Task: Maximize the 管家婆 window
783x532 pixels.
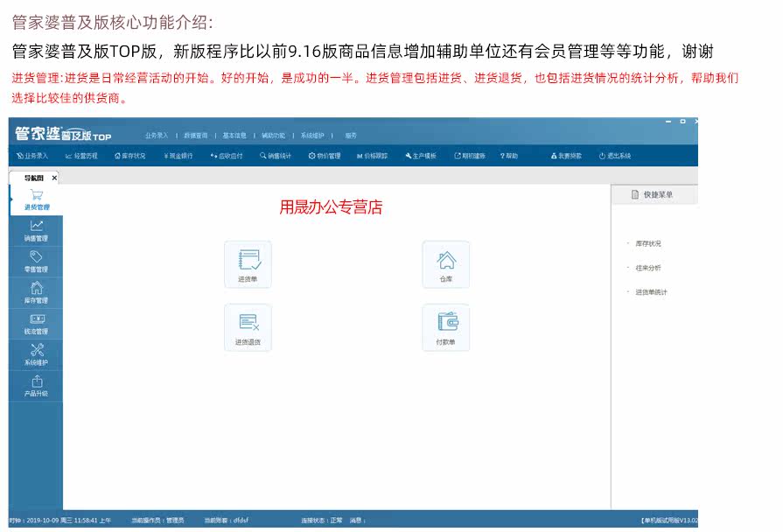Action: pyautogui.click(x=682, y=122)
